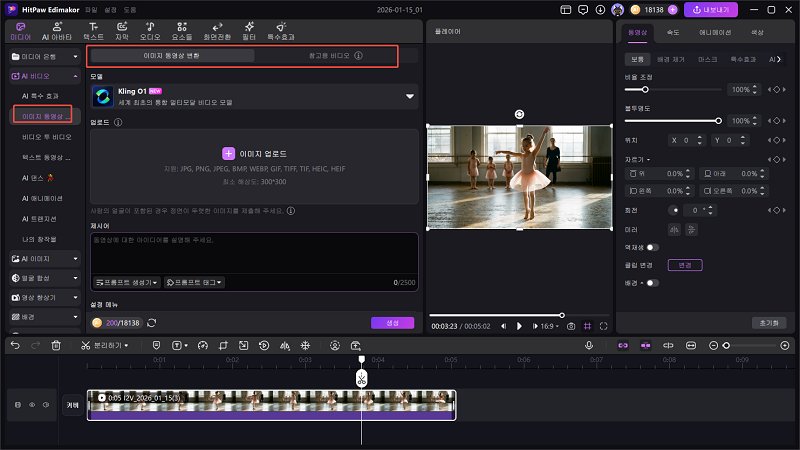The image size is (800, 450).
Task: Expand the Kling O1 model dropdown
Action: [410, 96]
